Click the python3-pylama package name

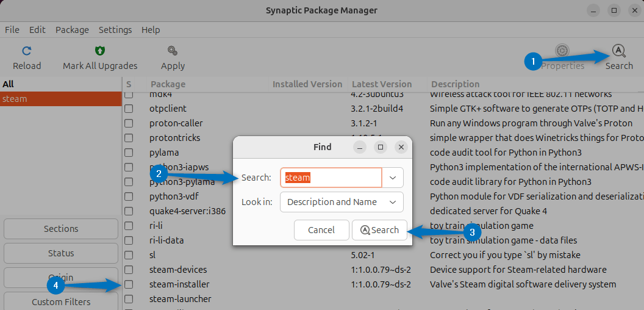point(182,182)
